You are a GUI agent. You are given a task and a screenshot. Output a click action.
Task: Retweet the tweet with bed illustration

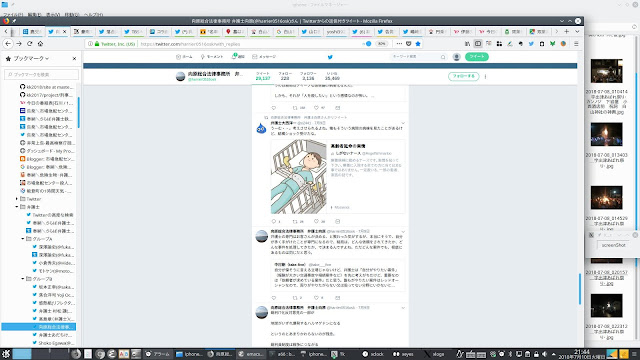tap(295, 221)
